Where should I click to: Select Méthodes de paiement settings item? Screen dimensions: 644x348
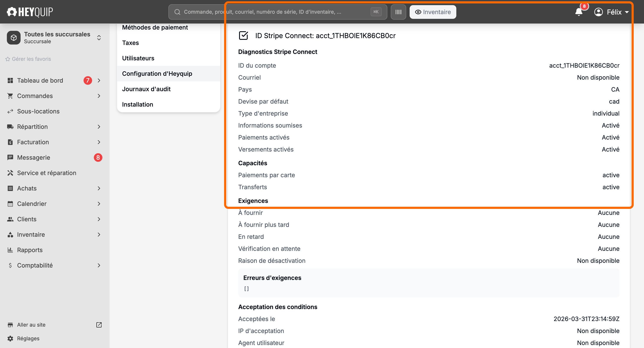click(169, 27)
